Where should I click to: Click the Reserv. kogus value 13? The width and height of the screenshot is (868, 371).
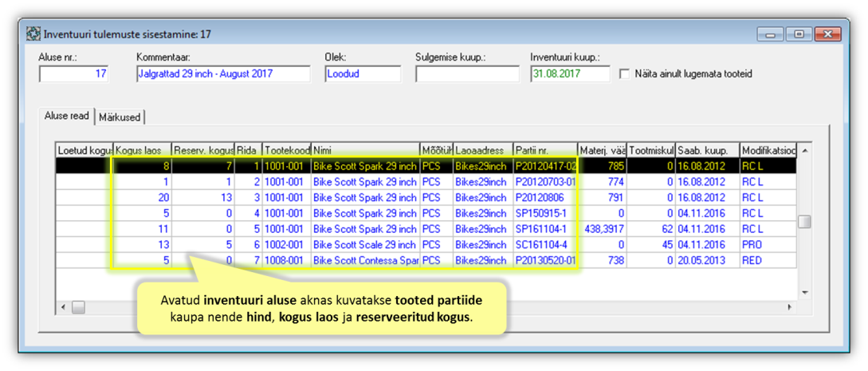click(203, 197)
